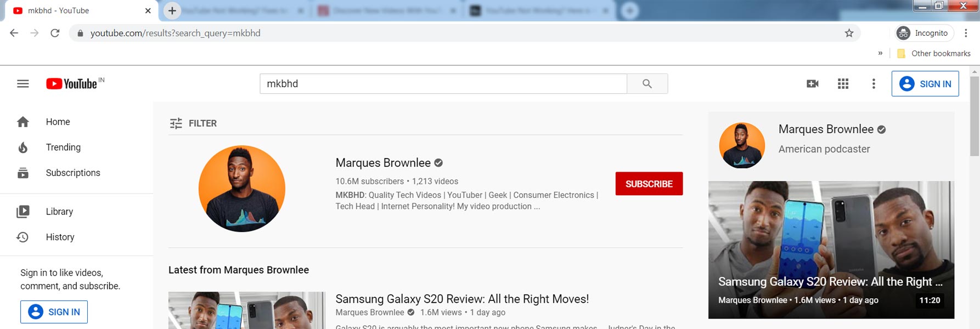Click SIGN IN button in left sidebar
Viewport: 980px width, 329px height.
click(54, 312)
